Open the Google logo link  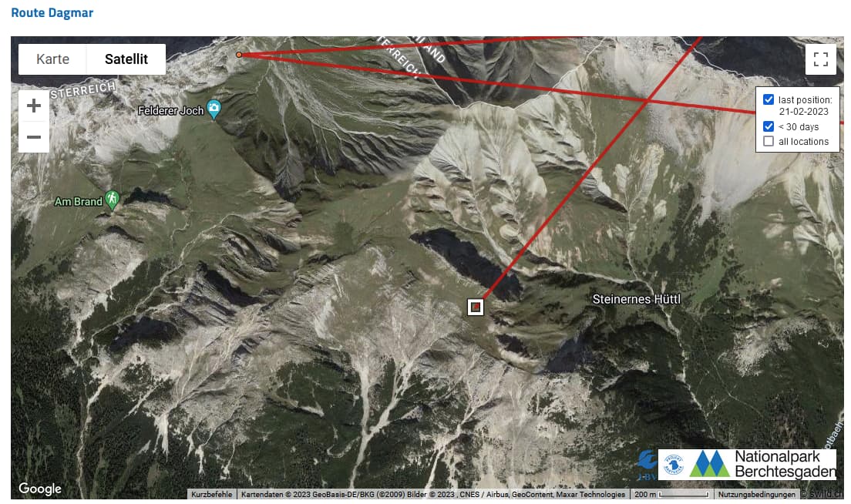(x=39, y=489)
